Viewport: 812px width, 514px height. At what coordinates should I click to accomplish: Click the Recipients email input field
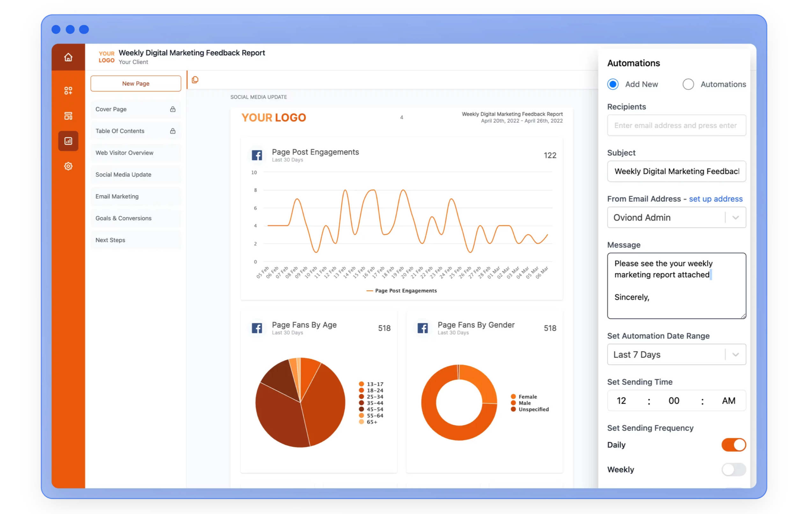pyautogui.click(x=676, y=125)
